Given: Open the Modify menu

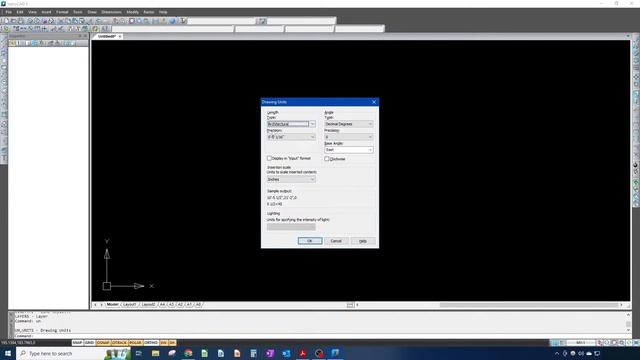Looking at the screenshot, I should [132, 12].
